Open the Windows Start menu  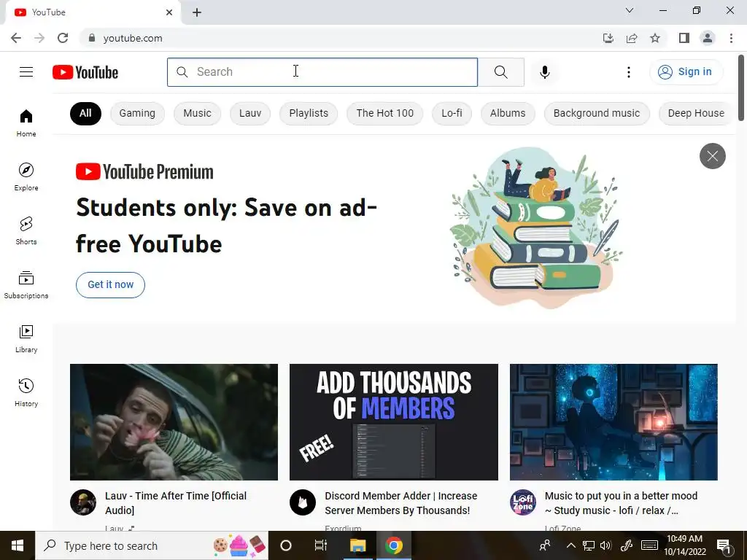click(x=18, y=545)
